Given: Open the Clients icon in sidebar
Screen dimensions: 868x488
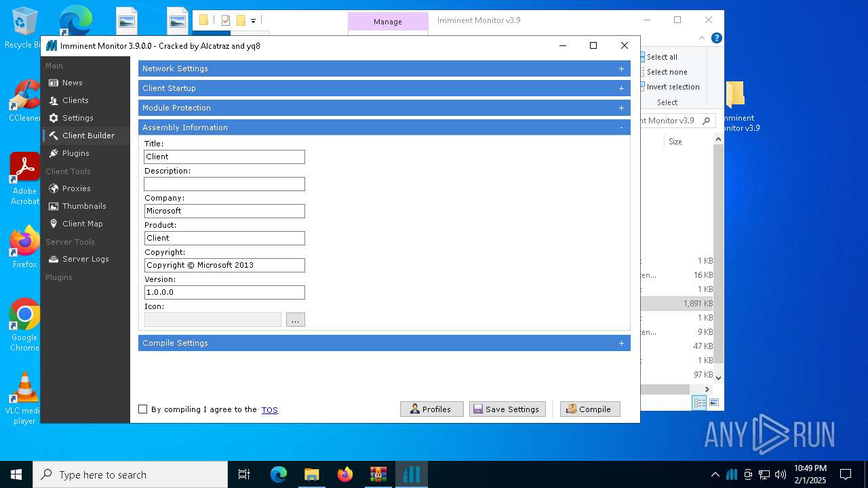Looking at the screenshot, I should coord(54,100).
